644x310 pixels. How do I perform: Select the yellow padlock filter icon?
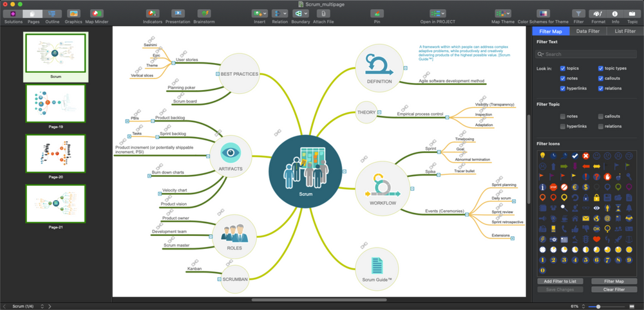[596, 197]
